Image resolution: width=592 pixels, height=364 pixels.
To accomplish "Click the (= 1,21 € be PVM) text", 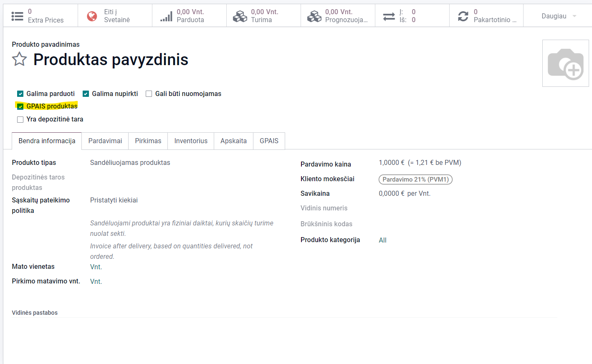I will [x=435, y=163].
